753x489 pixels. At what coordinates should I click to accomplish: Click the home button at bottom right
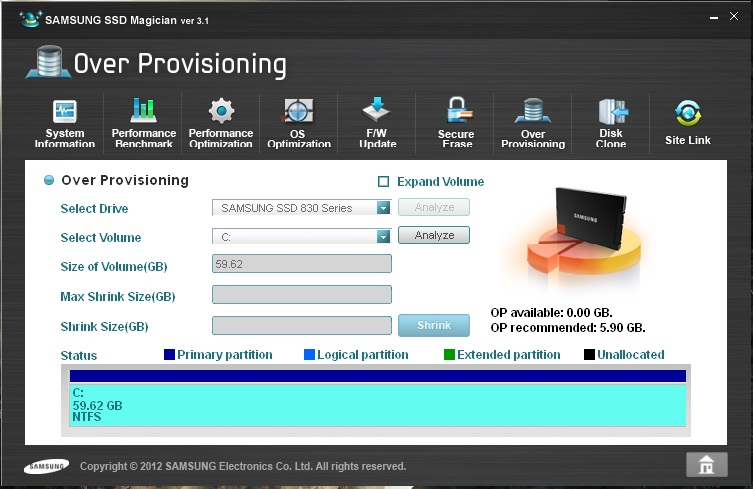pyautogui.click(x=706, y=465)
